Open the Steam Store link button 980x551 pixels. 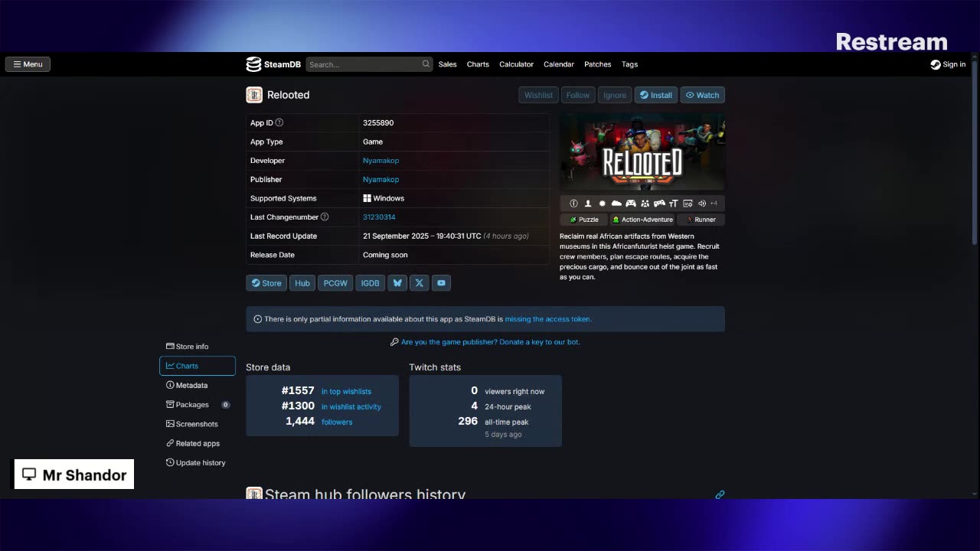266,283
